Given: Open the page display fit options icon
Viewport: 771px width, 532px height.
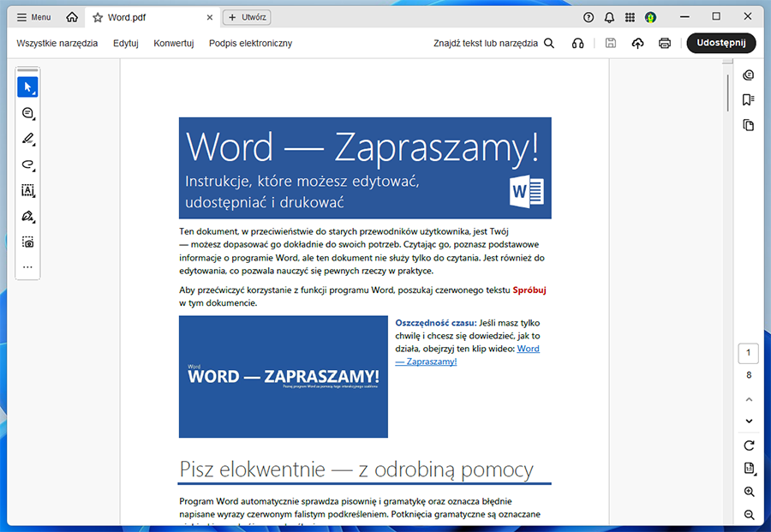Looking at the screenshot, I should click(x=749, y=469).
